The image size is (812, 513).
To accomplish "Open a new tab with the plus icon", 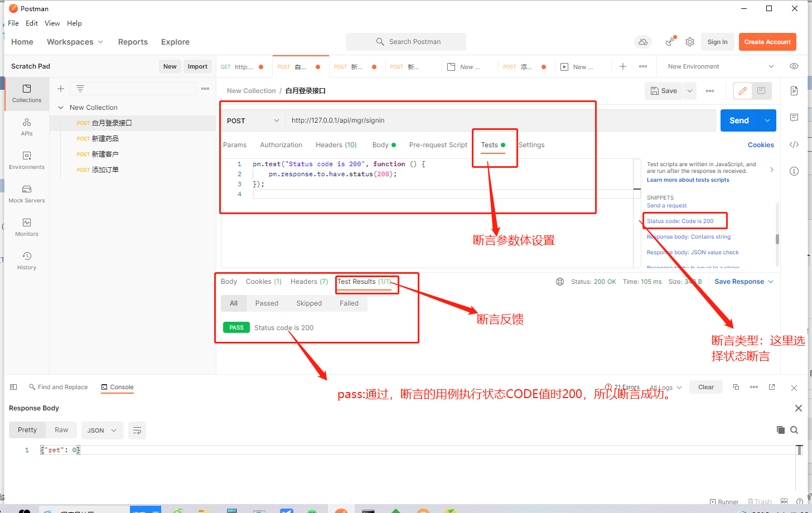I will (x=623, y=66).
